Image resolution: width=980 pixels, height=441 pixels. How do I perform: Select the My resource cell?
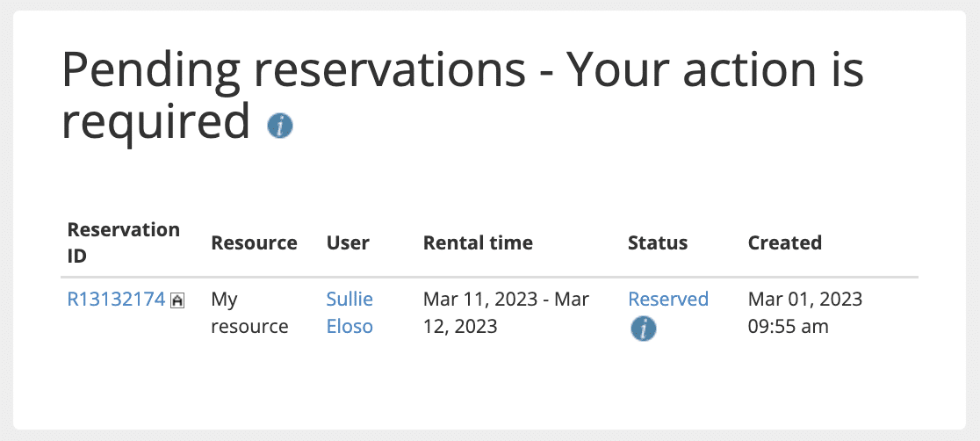pyautogui.click(x=249, y=312)
